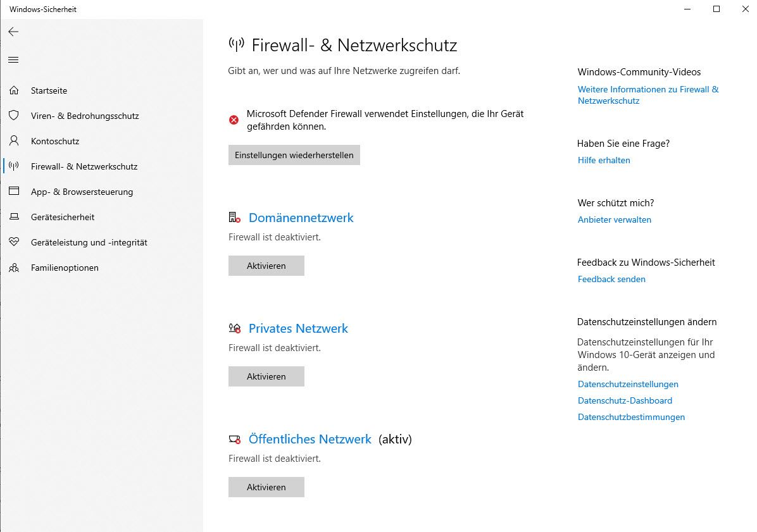Click the back arrow icon
Image resolution: width=757 pixels, height=532 pixels.
coord(13,32)
